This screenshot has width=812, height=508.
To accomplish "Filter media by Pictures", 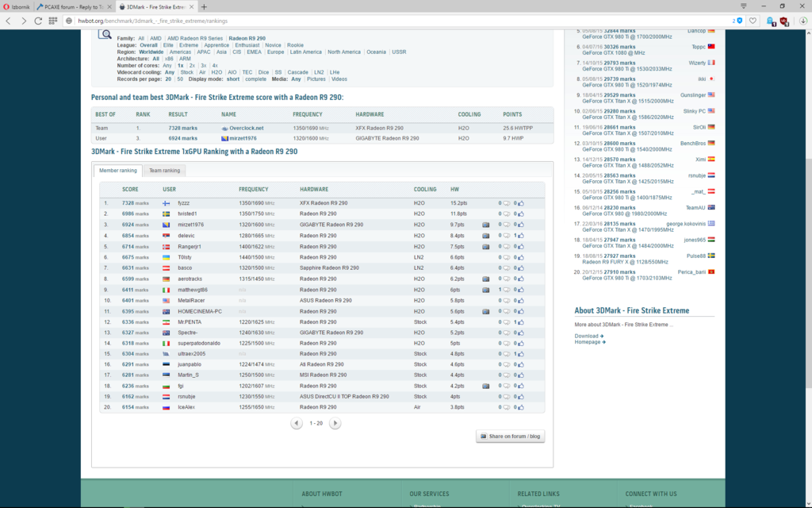I will coord(316,79).
